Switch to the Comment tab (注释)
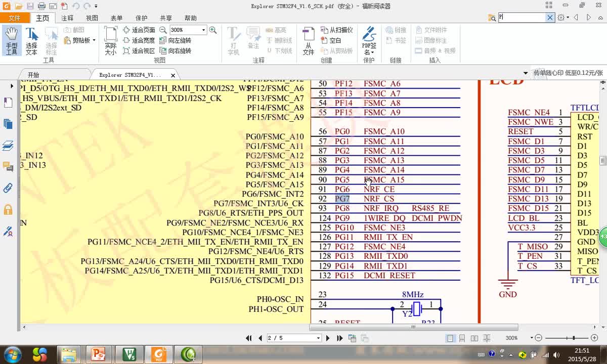Viewport: 607px width, 364px height. 67,18
